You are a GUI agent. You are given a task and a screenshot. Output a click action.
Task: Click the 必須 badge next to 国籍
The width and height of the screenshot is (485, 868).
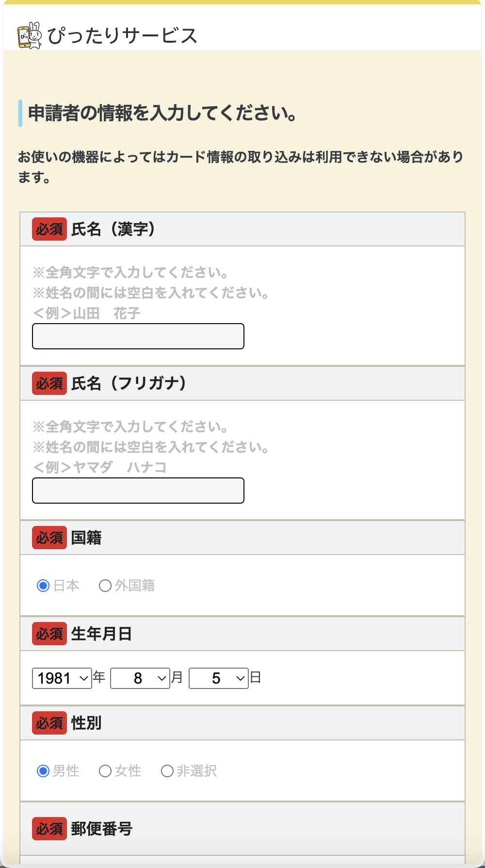[x=48, y=538]
